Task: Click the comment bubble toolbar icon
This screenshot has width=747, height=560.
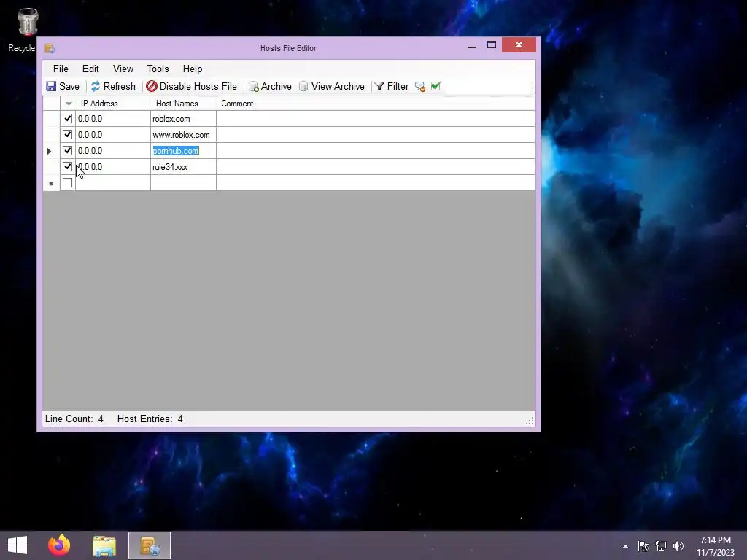Action: [419, 86]
